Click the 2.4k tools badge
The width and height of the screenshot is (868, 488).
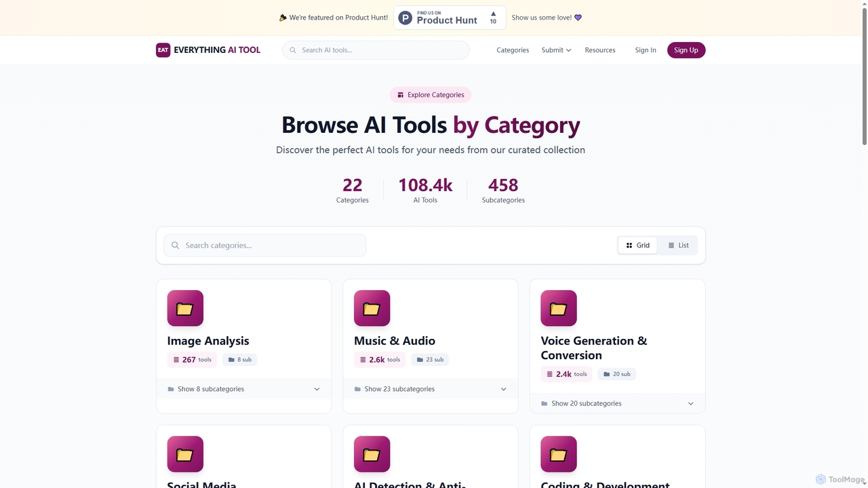[x=566, y=374]
